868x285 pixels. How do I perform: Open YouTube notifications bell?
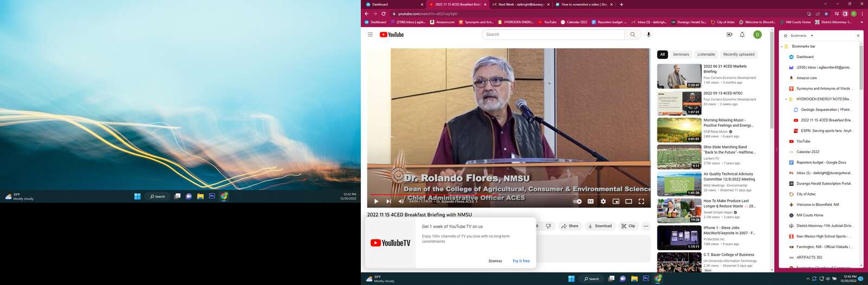(742, 35)
